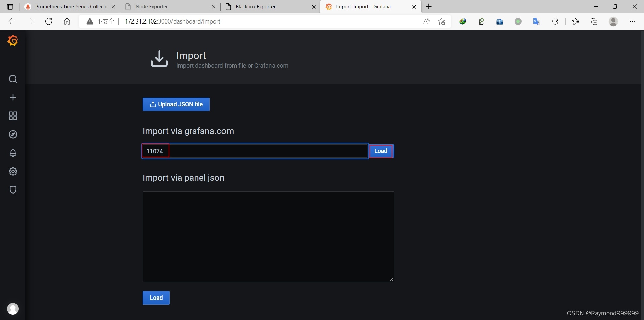Click the 'Import via grafana.com' heading
This screenshot has width=644, height=320.
click(x=188, y=131)
